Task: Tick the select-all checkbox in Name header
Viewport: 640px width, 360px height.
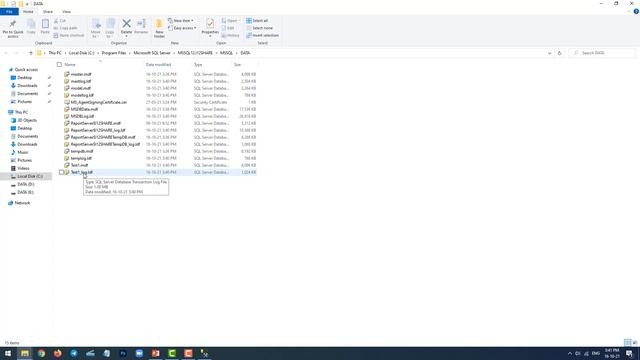Action: tap(59, 64)
